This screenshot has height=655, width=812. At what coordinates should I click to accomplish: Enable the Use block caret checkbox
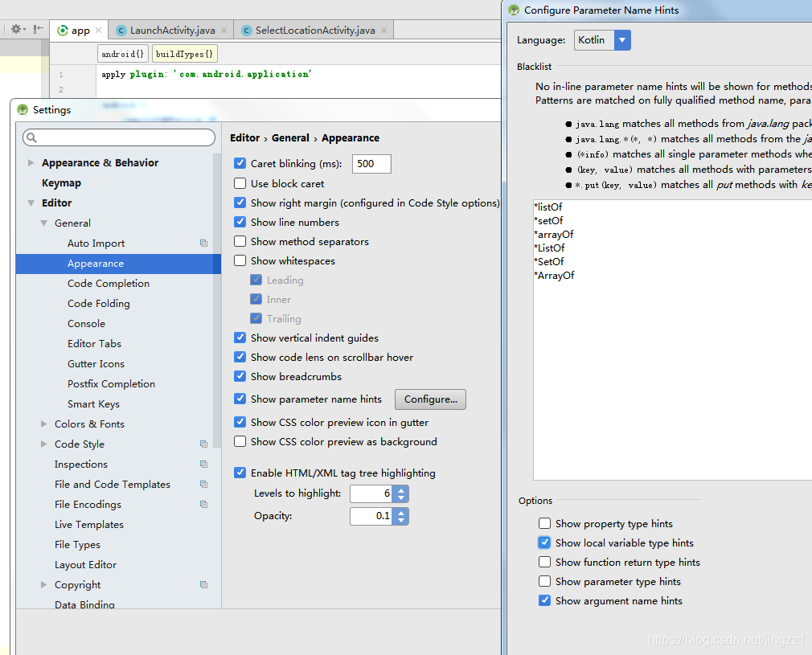click(240, 183)
